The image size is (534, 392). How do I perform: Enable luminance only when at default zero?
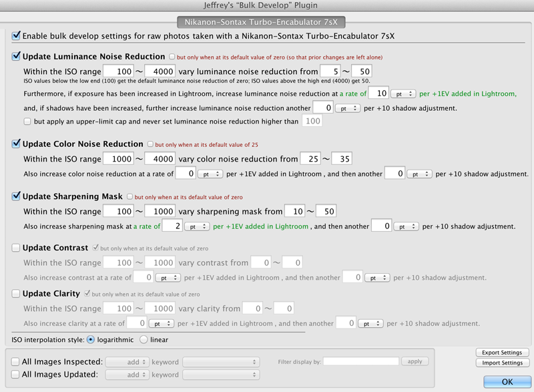(x=172, y=57)
